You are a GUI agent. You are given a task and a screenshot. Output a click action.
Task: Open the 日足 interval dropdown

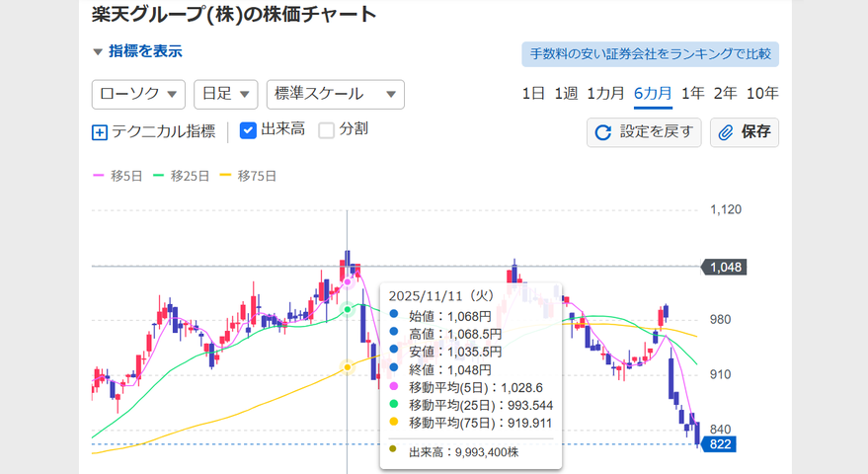click(x=226, y=94)
